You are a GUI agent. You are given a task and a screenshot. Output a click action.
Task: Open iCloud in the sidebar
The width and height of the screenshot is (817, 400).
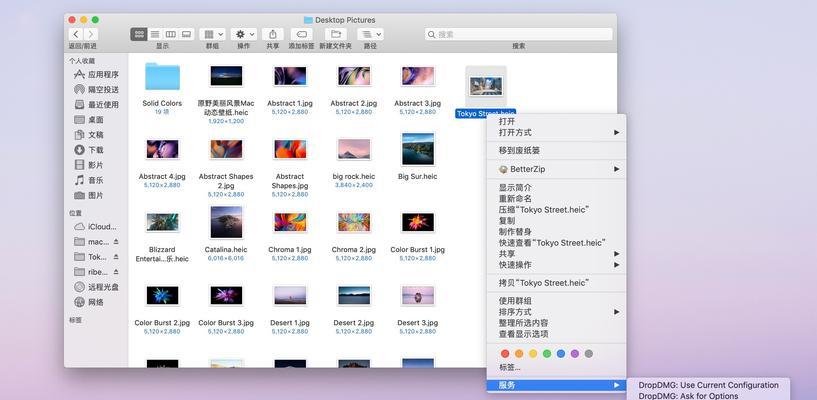click(96, 227)
